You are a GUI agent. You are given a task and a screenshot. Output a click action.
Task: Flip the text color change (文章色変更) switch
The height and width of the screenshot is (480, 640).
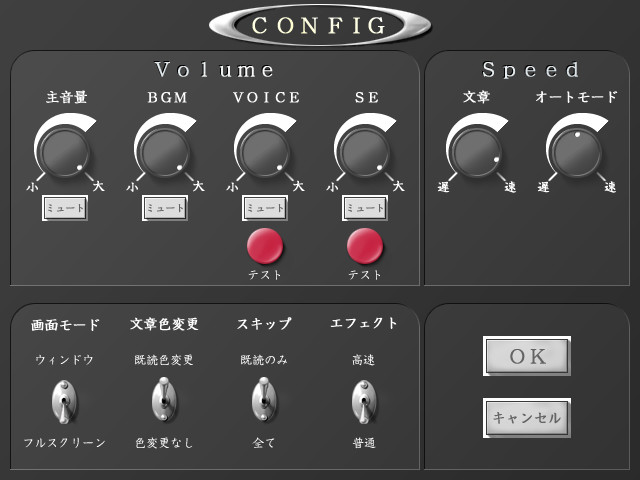tap(164, 401)
